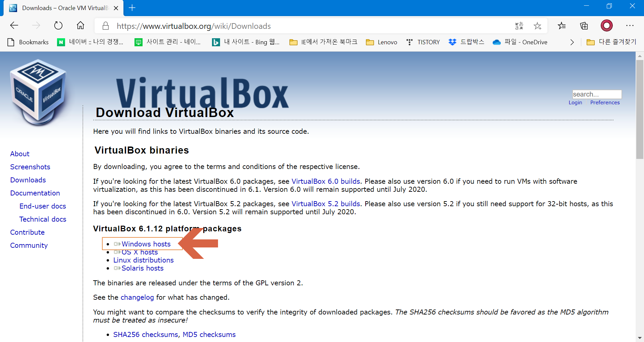Open the Naver 나의 경쟁 bookmark

tap(90, 42)
